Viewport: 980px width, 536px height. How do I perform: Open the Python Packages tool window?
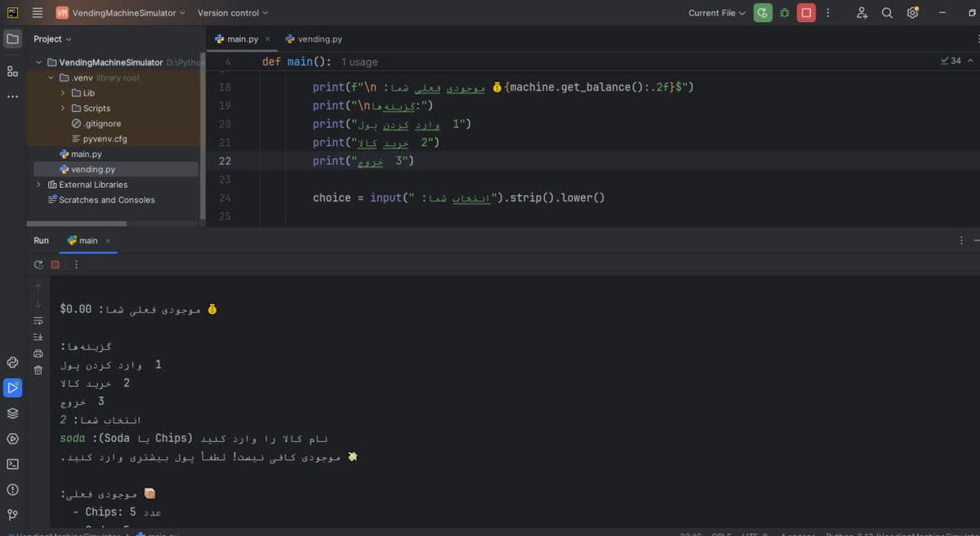pyautogui.click(x=12, y=362)
